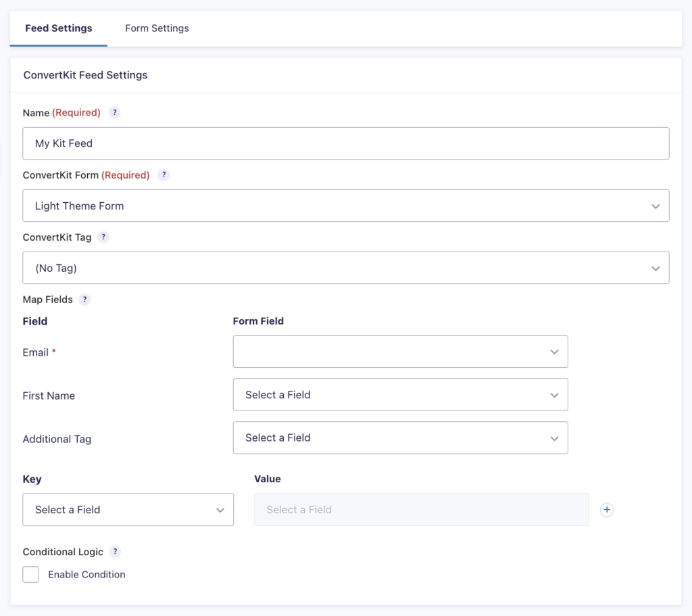Open the Additional Tag field selector
Screen dimensions: 692x616
point(400,437)
